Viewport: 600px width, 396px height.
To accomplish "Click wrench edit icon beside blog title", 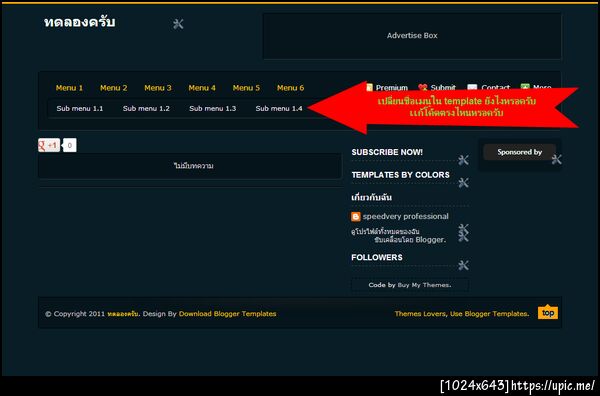I will (178, 24).
